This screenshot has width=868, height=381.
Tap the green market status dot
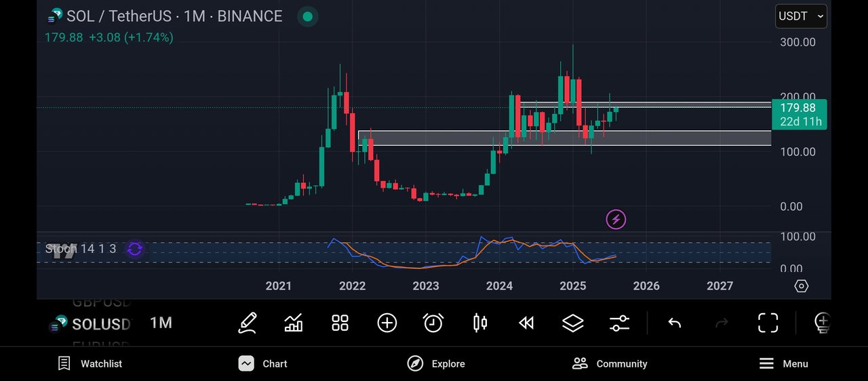tap(307, 16)
